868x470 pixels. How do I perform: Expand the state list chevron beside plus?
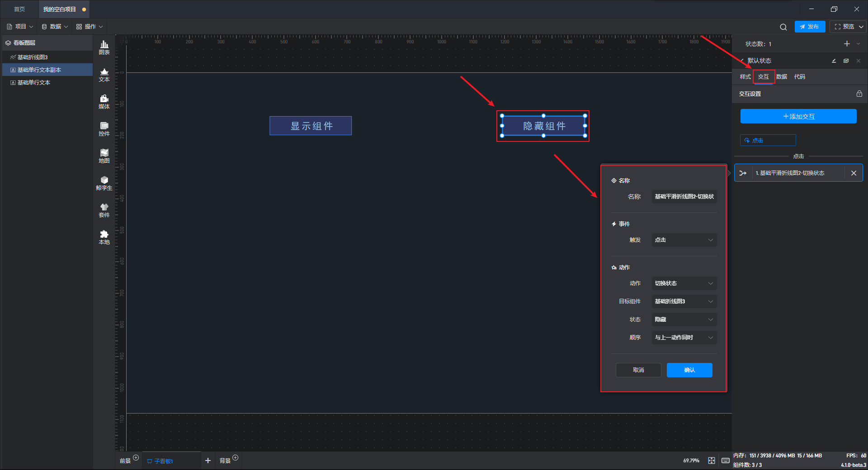point(858,44)
